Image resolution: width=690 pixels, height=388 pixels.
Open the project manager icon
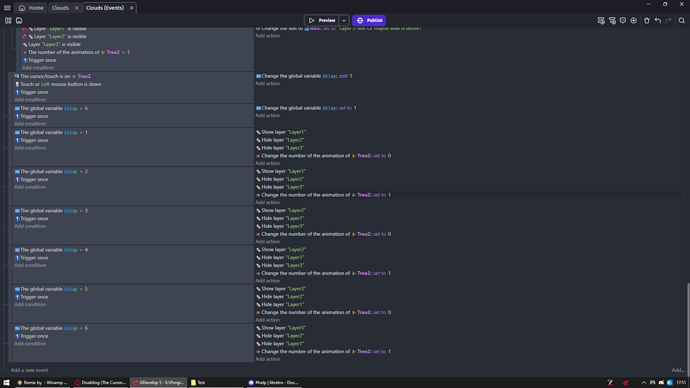coord(8,20)
